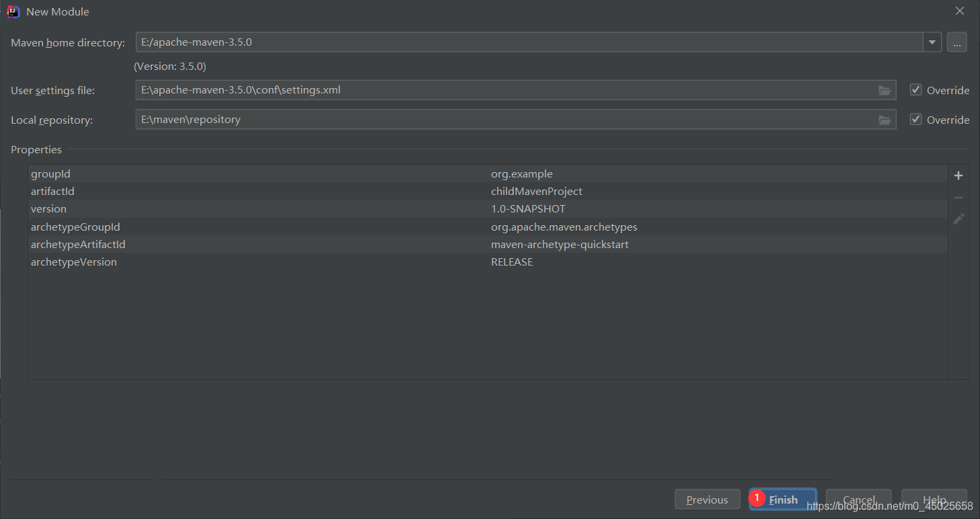Click the User settings file field
This screenshot has height=519, width=980.
pyautogui.click(x=516, y=90)
